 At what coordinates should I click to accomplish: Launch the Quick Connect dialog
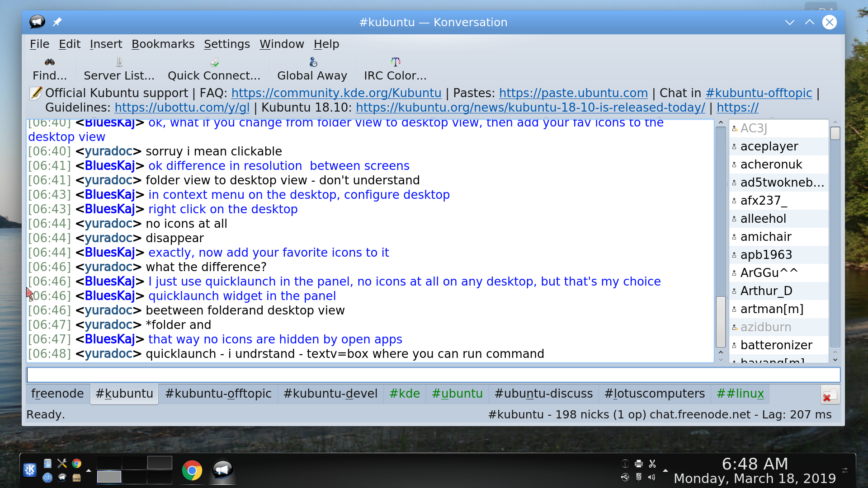pyautogui.click(x=214, y=69)
